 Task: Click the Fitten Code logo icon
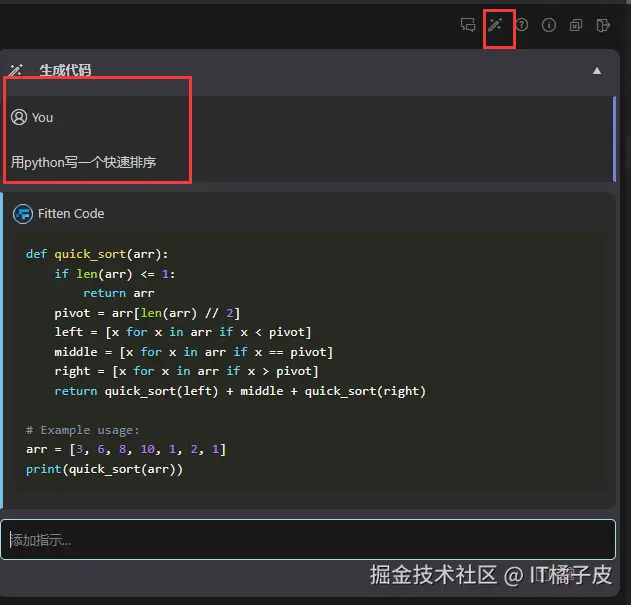(x=23, y=214)
